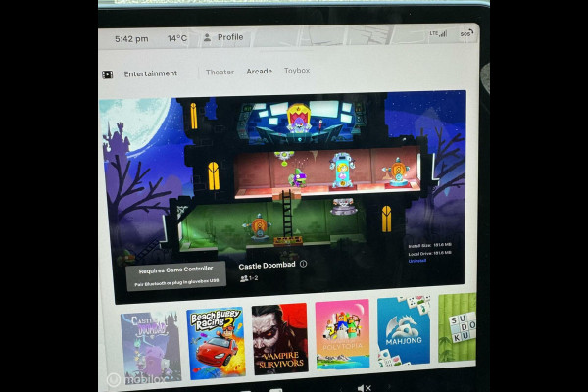The width and height of the screenshot is (588, 392).
Task: Tap the 14°C temperature reading
Action: click(177, 38)
